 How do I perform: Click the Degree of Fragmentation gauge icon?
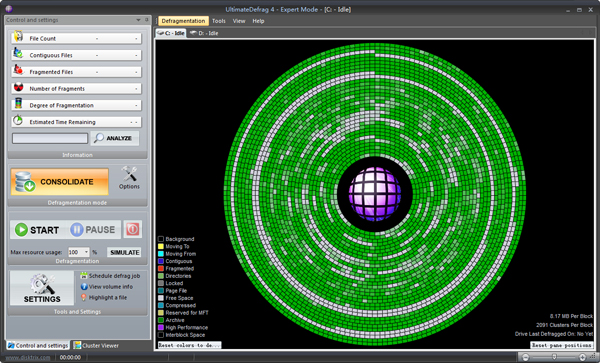[18, 104]
